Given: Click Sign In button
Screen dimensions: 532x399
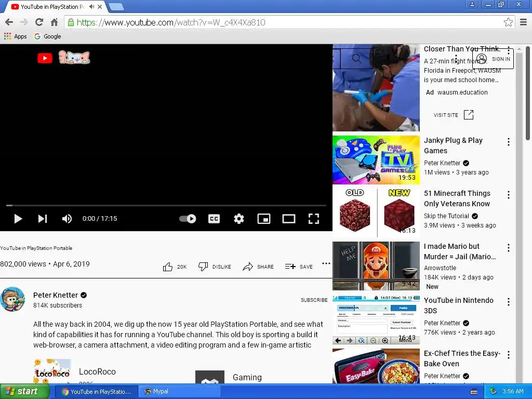Looking at the screenshot, I should coord(493,59).
